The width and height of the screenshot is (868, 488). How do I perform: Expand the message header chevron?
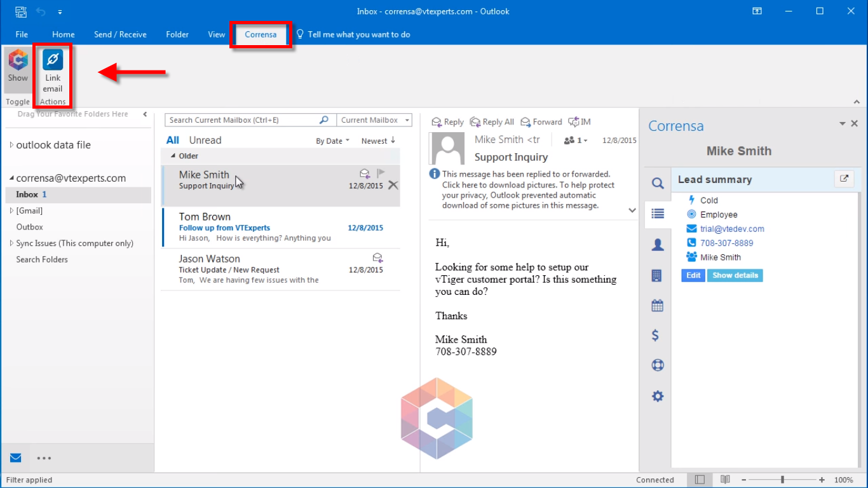coord(632,210)
